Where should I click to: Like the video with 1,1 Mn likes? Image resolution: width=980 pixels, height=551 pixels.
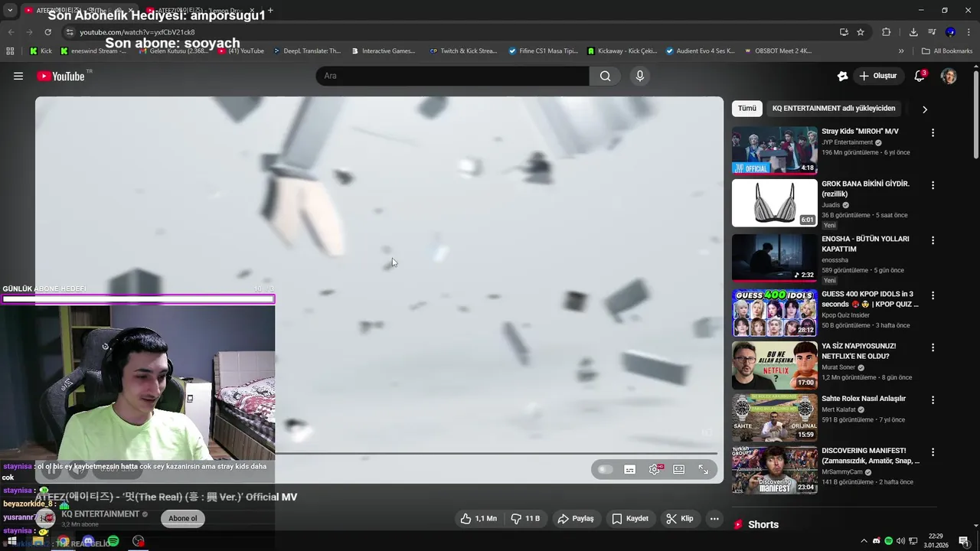(x=479, y=518)
